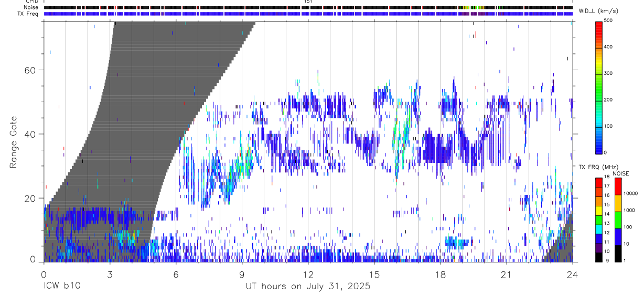Click UT hour tick label 6
Screen dimensions: 644x297
pyautogui.click(x=176, y=274)
